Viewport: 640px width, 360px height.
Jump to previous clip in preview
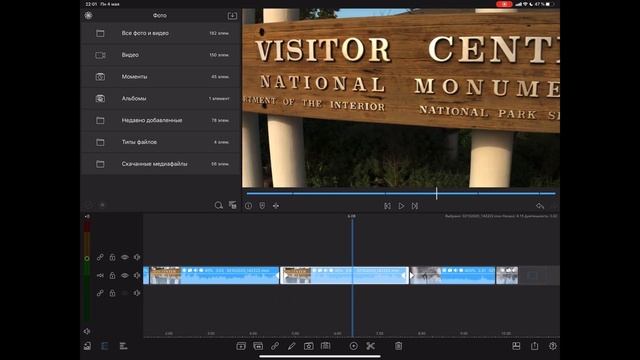coord(387,206)
